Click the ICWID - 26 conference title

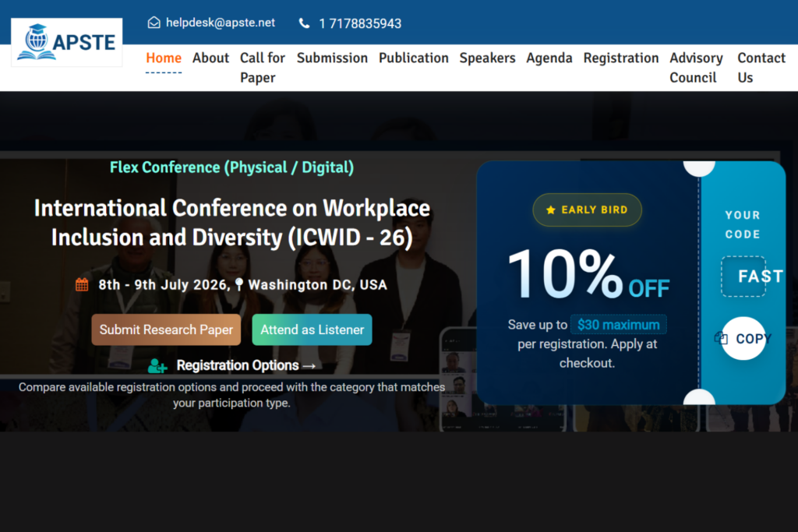click(231, 223)
